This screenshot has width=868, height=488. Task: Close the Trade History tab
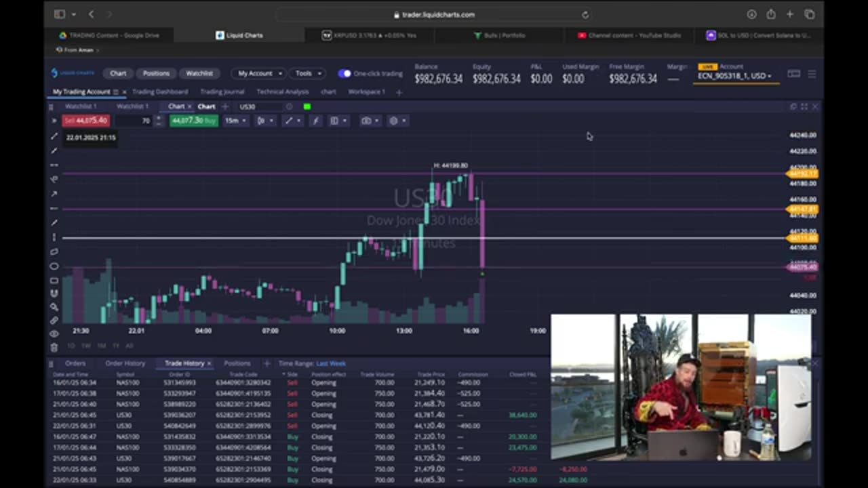210,364
